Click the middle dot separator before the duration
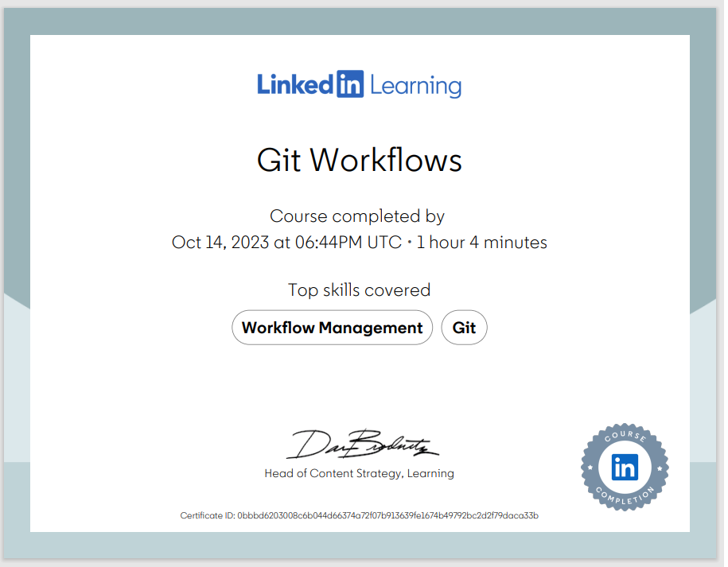 410,243
